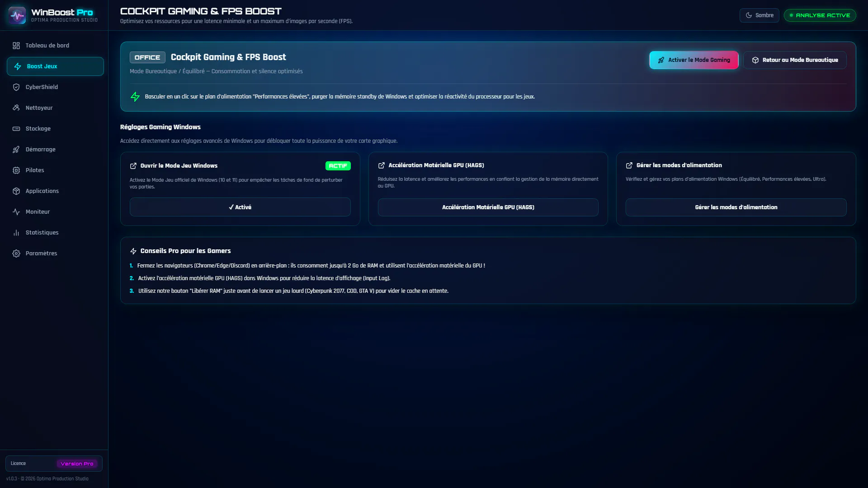Click the Tableau de bord grid icon
868x488 pixels.
[x=16, y=46]
